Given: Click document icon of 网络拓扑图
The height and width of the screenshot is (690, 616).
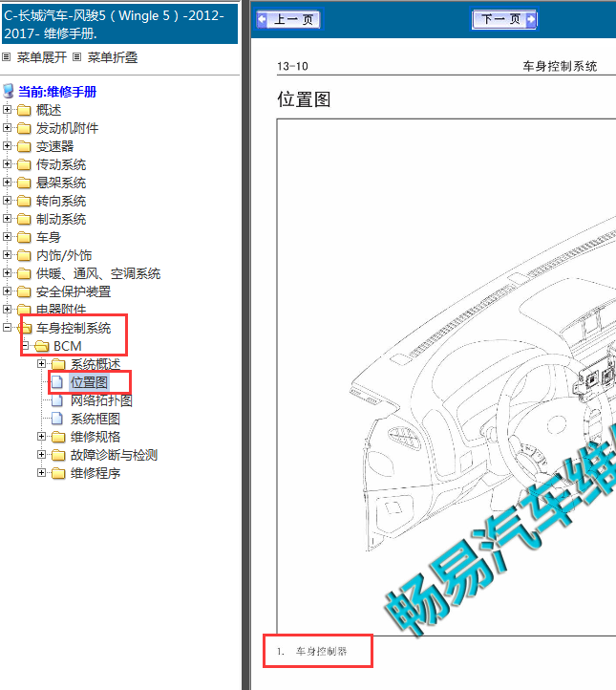Looking at the screenshot, I should click(x=57, y=400).
